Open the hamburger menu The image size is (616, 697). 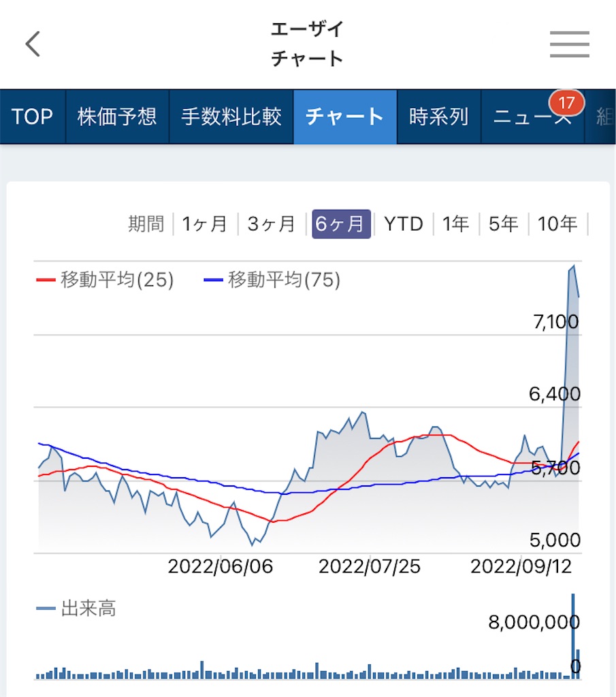[x=569, y=44]
